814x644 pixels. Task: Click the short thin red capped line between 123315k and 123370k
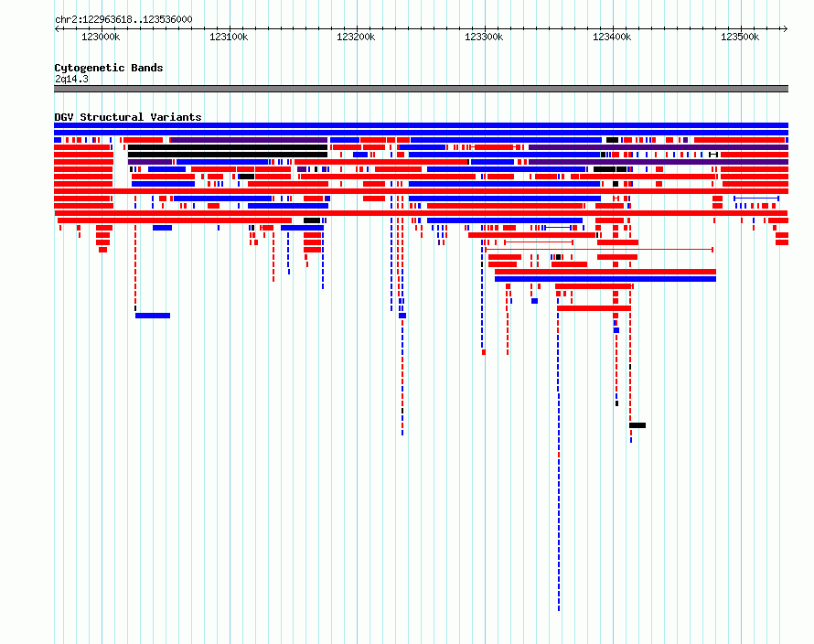[539, 242]
